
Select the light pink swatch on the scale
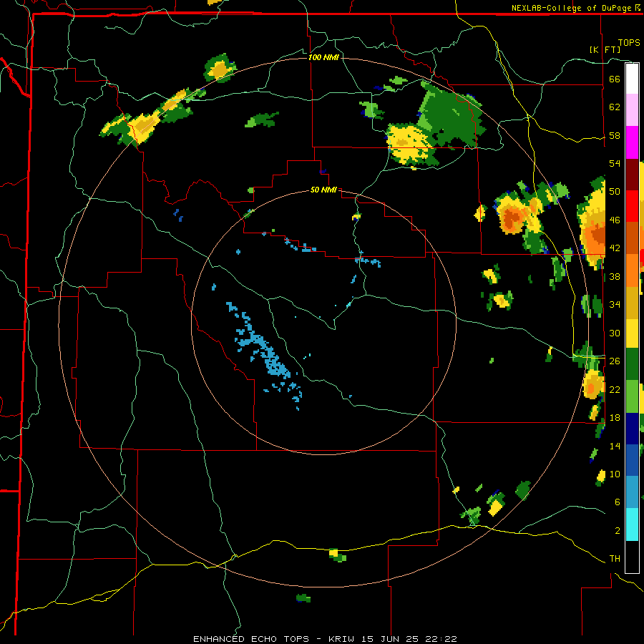(632, 109)
